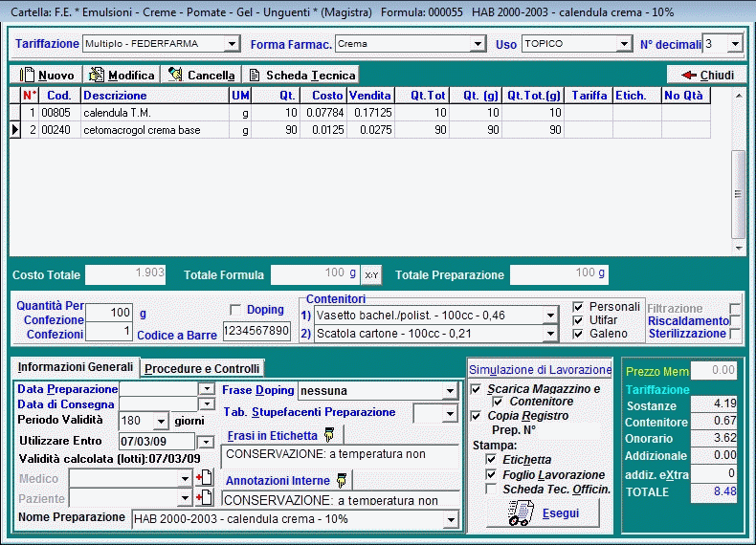Click the Cancella eraser icon
Image resolution: width=756 pixels, height=545 pixels.
coord(175,75)
